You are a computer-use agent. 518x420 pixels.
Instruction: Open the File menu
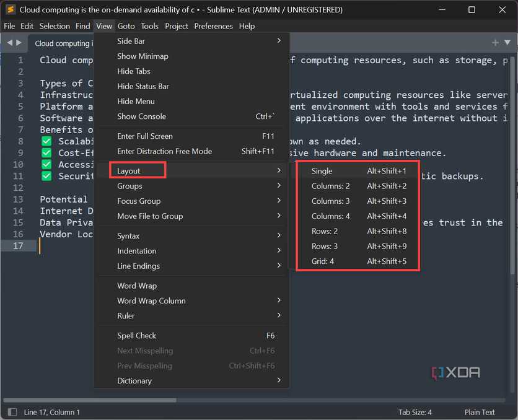(x=9, y=26)
